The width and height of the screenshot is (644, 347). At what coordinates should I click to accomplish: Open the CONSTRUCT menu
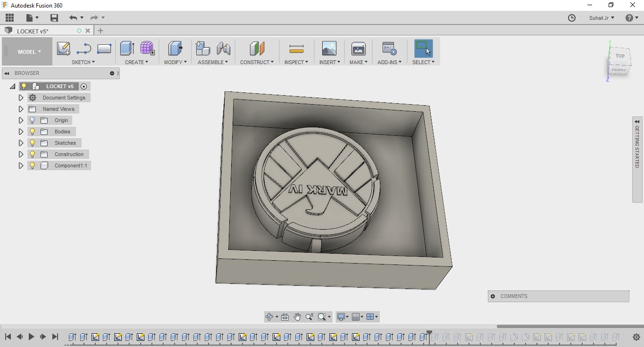(x=257, y=62)
